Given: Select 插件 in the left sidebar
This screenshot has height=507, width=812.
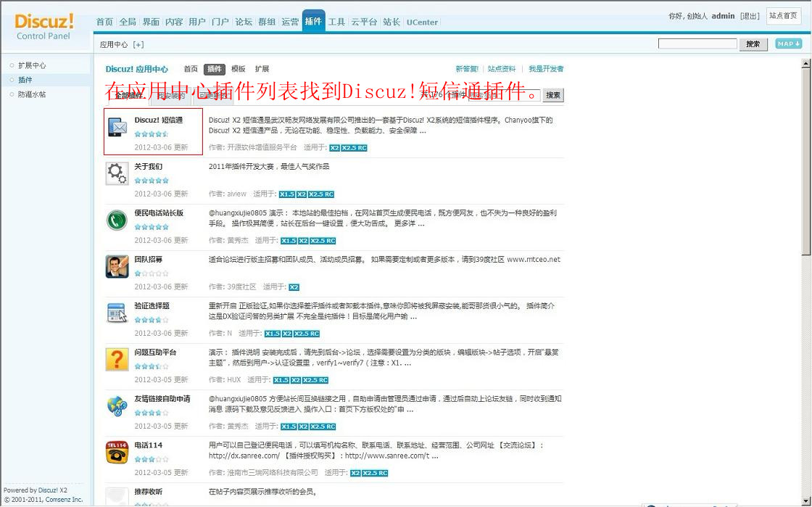Looking at the screenshot, I should pos(25,80).
